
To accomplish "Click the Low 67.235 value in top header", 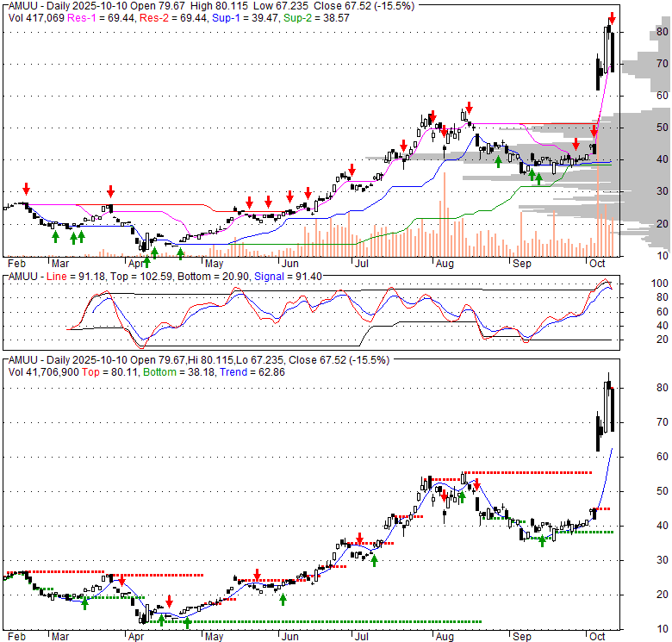I will click(281, 6).
